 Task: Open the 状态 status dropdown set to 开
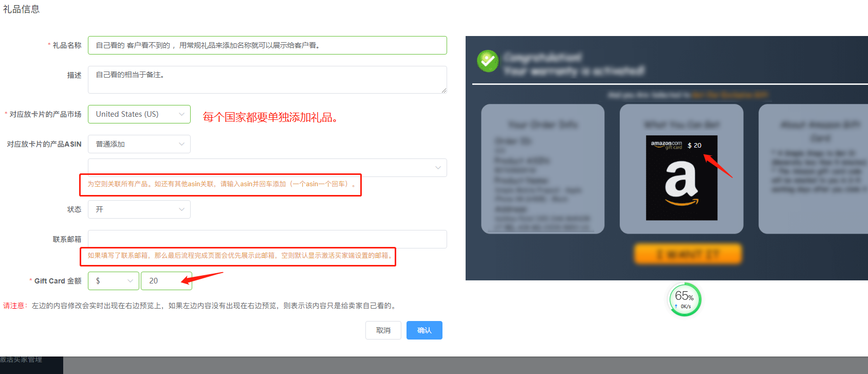pyautogui.click(x=139, y=209)
